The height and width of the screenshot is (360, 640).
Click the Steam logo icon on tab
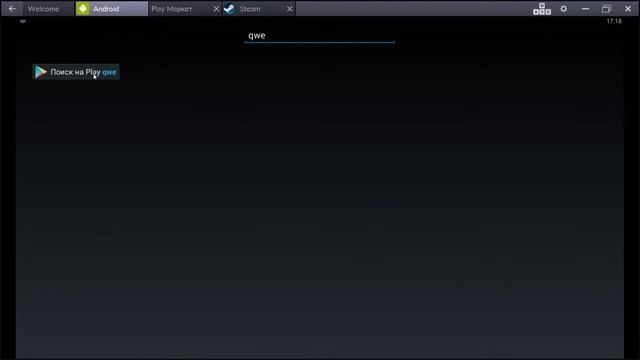pos(230,9)
